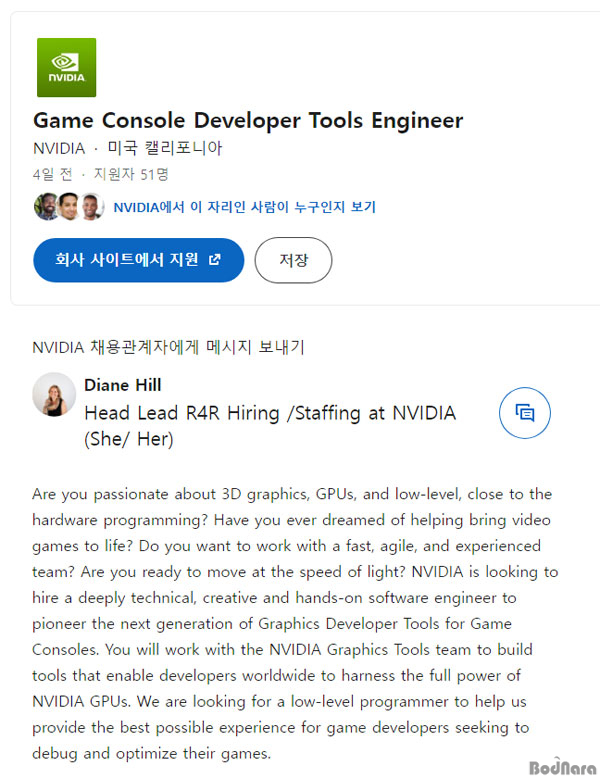The height and width of the screenshot is (778, 600).
Task: Open the NVIDIA에서 이 자리인 사람이 누구인지 보기 link
Action: pyautogui.click(x=244, y=208)
